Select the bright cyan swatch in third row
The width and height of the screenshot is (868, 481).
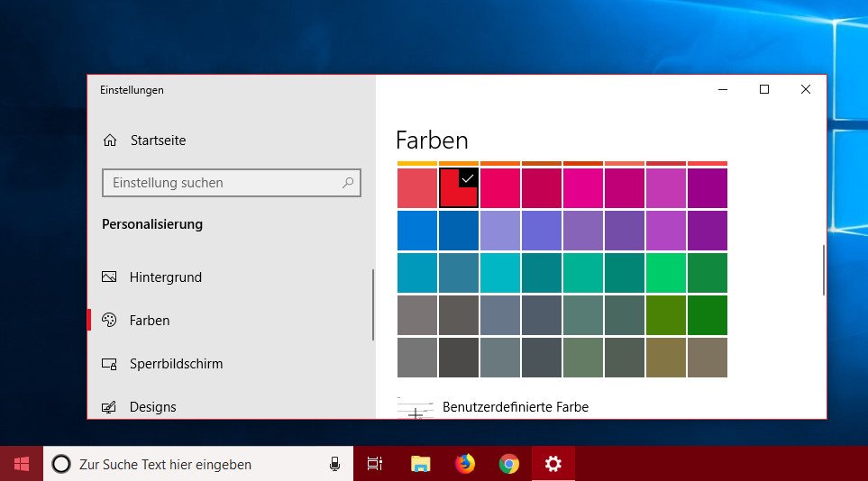pos(500,273)
